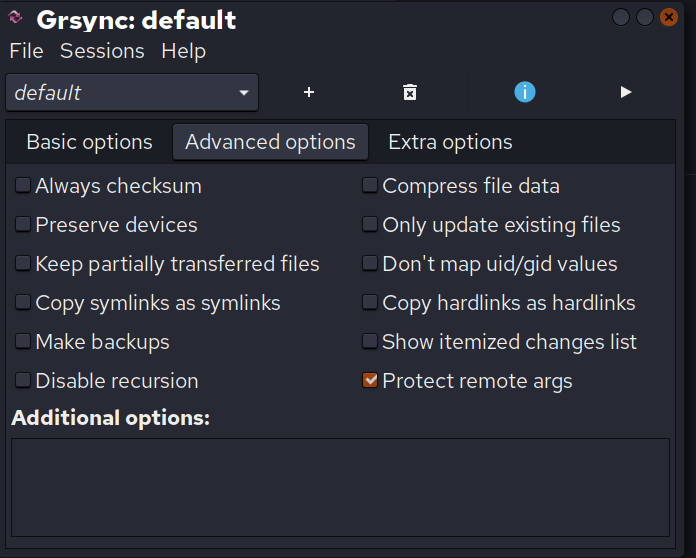Enable Copy symlinks as symlinks

click(23, 303)
